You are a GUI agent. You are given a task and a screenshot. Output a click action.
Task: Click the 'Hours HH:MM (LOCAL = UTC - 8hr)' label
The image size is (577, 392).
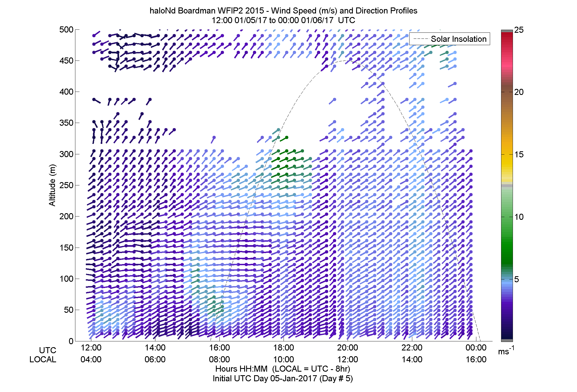click(x=283, y=369)
